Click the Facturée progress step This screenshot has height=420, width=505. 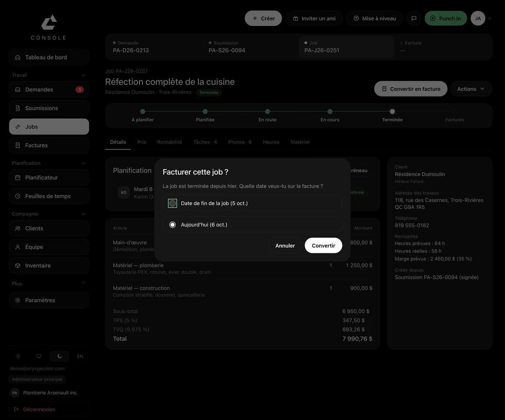tap(455, 115)
